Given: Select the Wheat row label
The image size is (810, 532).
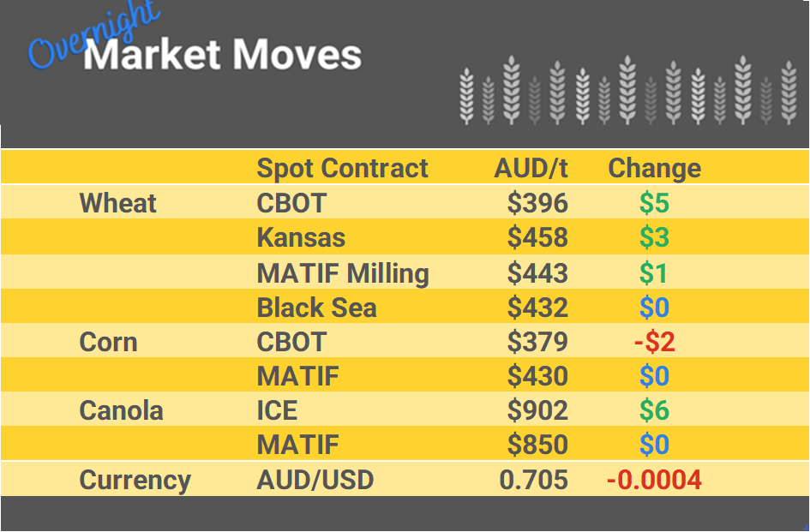Looking at the screenshot, I should [118, 203].
